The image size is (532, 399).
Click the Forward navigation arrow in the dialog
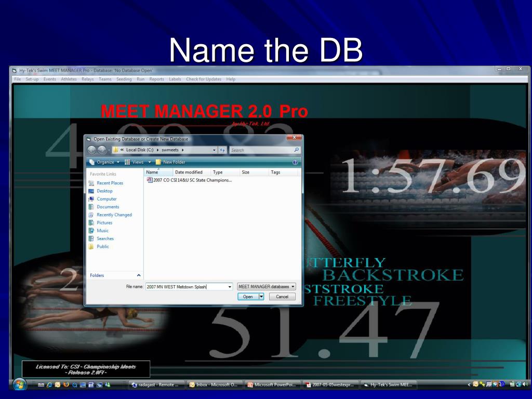pos(102,150)
